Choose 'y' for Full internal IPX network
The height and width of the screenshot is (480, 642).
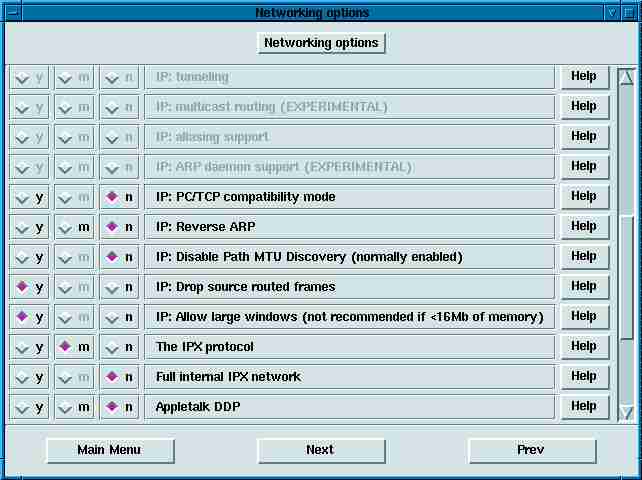(x=29, y=377)
